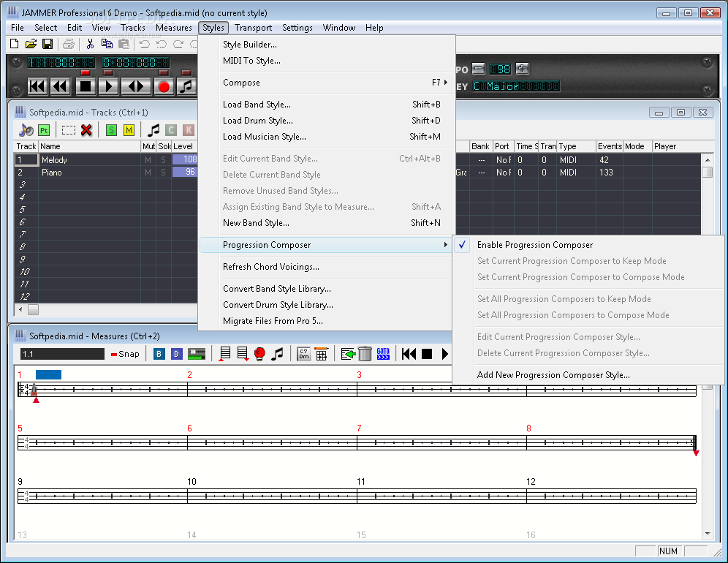Screen dimensions: 728x563
Task: Toggle Enable Progression Composer checkmark
Action: pyautogui.click(x=463, y=245)
